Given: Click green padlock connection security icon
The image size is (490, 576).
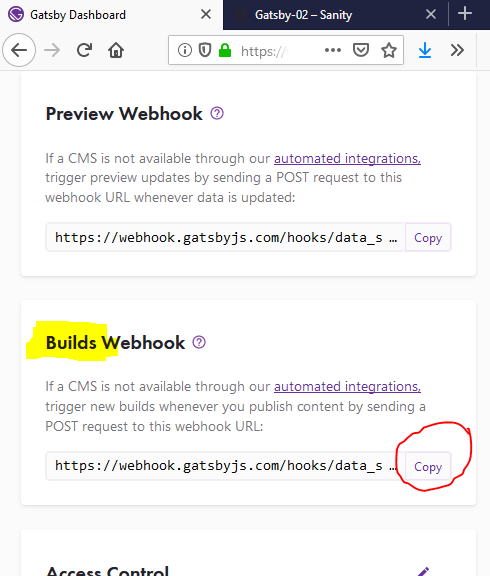Looking at the screenshot, I should pos(225,50).
